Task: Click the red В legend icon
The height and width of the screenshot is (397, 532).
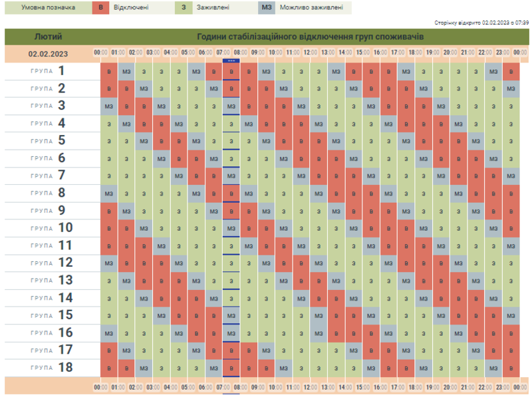Action: pos(101,7)
